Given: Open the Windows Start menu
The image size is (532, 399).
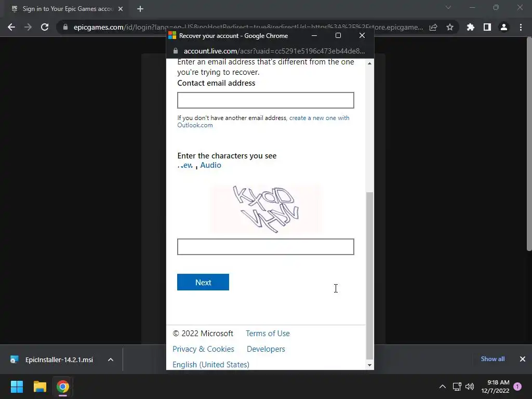Looking at the screenshot, I should point(17,387).
